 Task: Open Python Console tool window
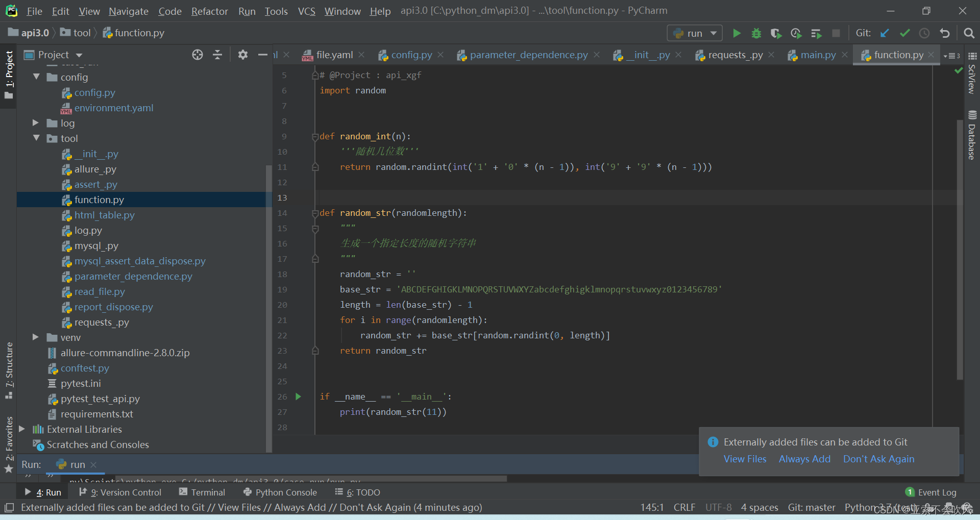pos(280,492)
